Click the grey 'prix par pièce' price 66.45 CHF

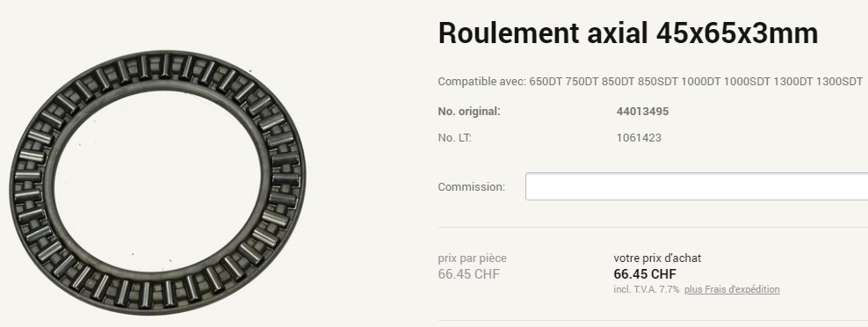[469, 274]
